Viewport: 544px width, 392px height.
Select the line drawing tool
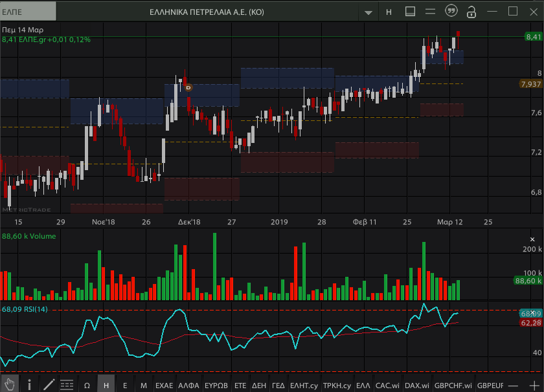(x=49, y=385)
